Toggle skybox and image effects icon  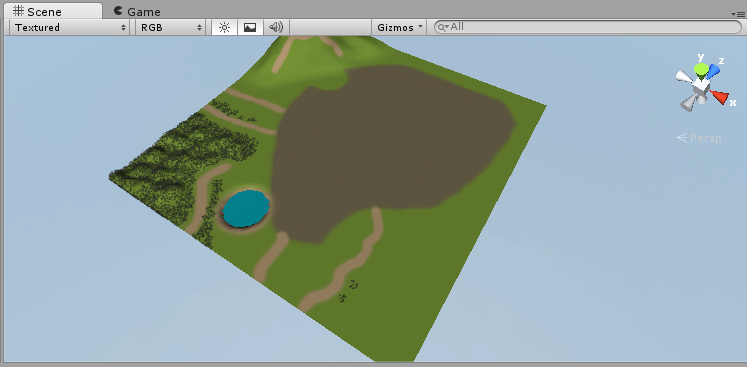point(250,28)
